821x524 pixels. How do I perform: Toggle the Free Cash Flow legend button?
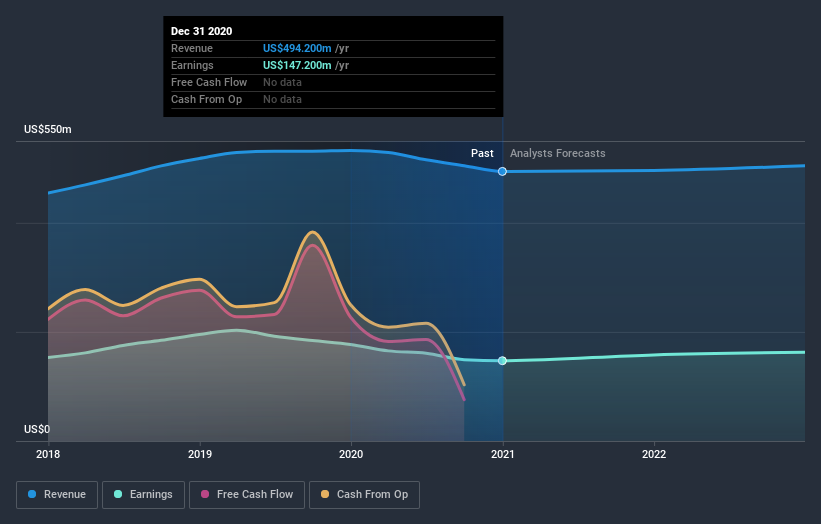tap(247, 495)
